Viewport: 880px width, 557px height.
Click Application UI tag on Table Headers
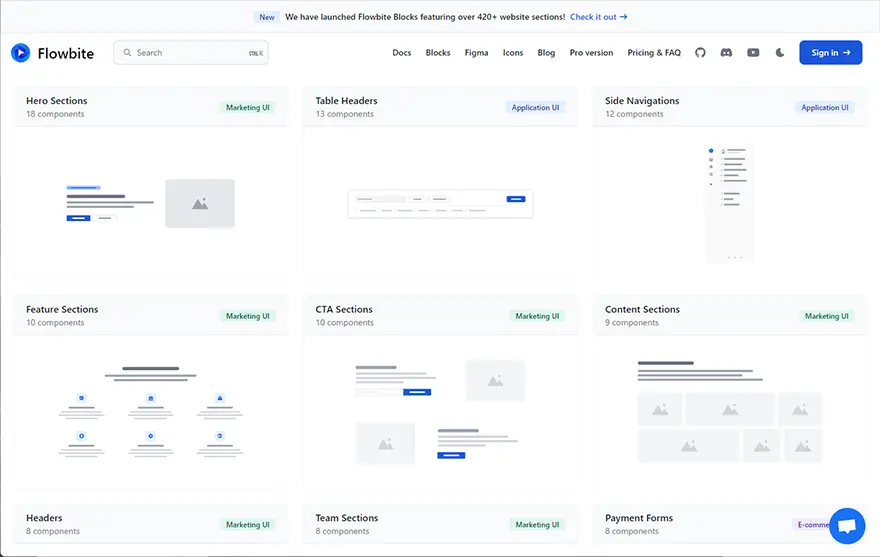pyautogui.click(x=535, y=107)
